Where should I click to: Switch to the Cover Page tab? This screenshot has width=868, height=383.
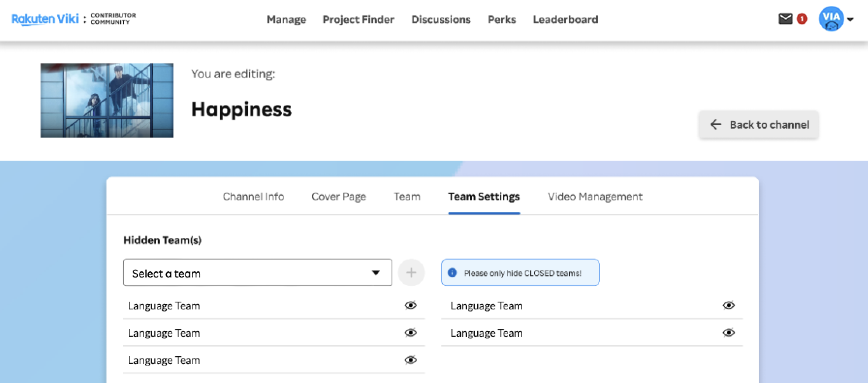coord(339,197)
